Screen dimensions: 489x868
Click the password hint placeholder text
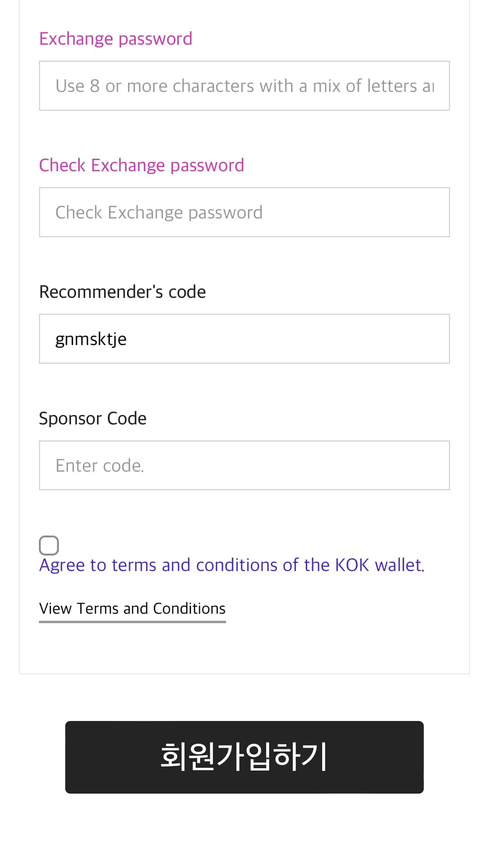[x=244, y=85]
